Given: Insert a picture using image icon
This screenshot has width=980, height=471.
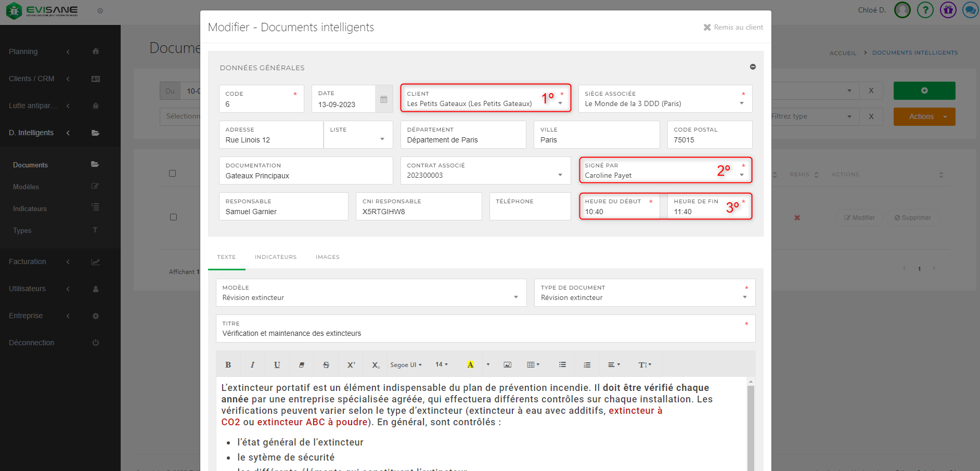Looking at the screenshot, I should pos(507,365).
